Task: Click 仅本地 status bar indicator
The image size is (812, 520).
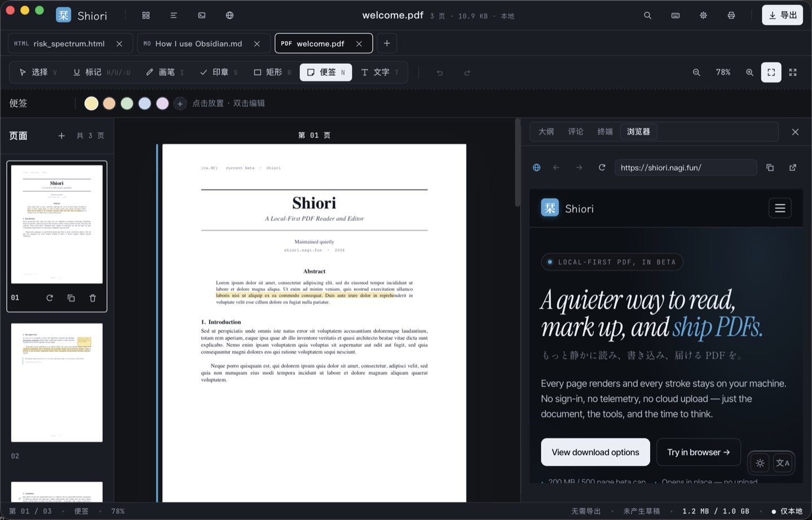Action: (x=787, y=511)
